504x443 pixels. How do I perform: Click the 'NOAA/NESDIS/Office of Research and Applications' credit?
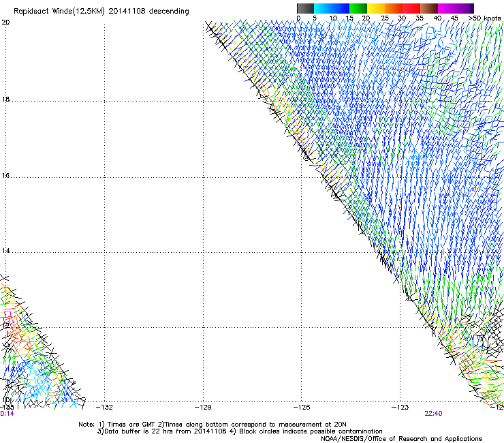401,438
